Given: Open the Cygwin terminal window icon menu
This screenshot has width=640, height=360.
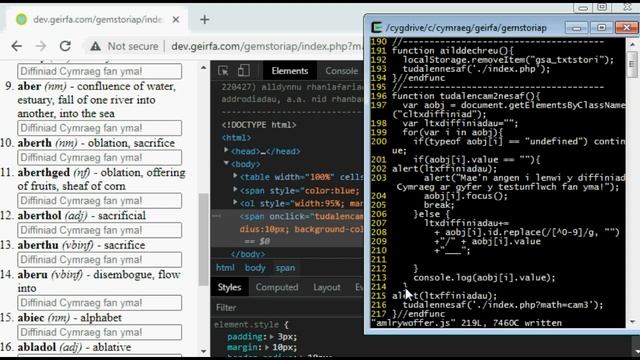Looking at the screenshot, I should pos(376,27).
